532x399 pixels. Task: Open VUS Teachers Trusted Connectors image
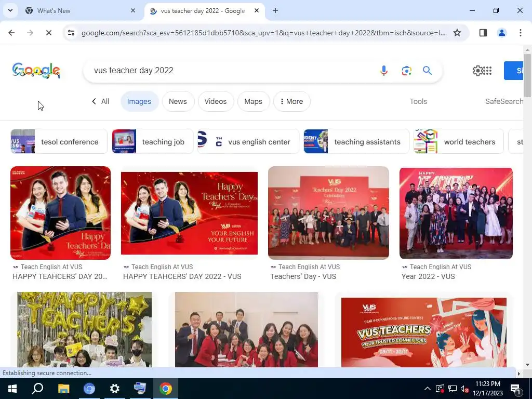click(x=424, y=332)
